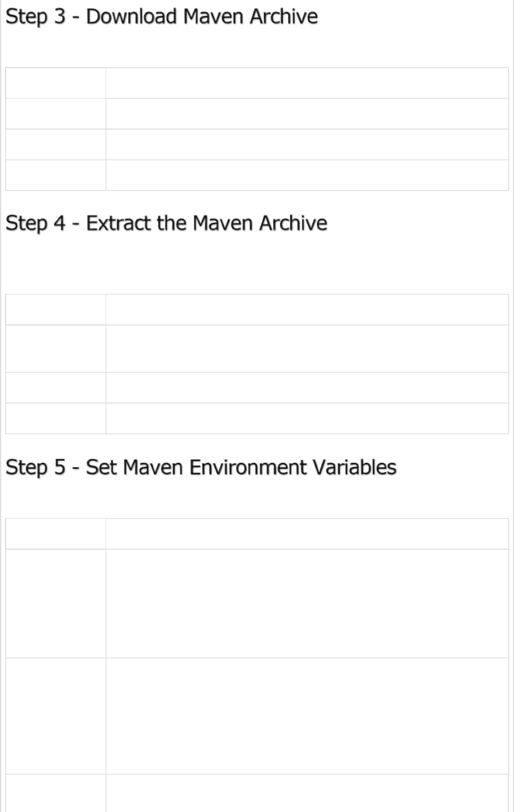Image resolution: width=514 pixels, height=812 pixels.
Task: Select second row right cell in Step 5 table
Action: pyautogui.click(x=307, y=603)
